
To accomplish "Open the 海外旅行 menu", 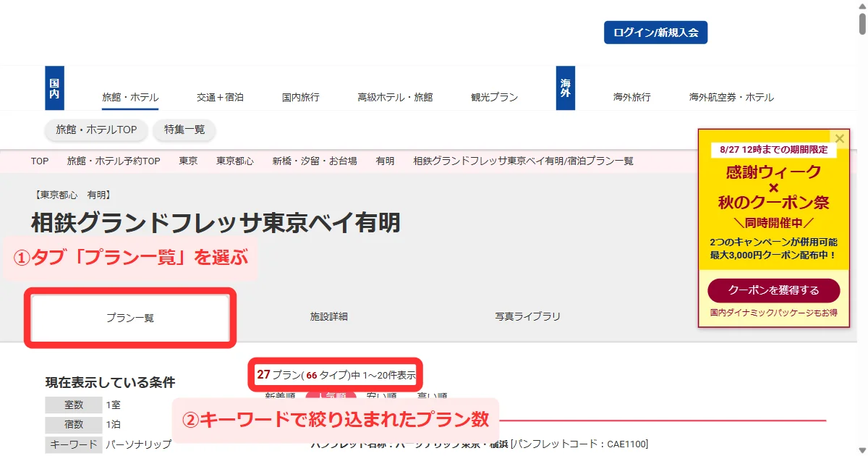I will [x=632, y=97].
